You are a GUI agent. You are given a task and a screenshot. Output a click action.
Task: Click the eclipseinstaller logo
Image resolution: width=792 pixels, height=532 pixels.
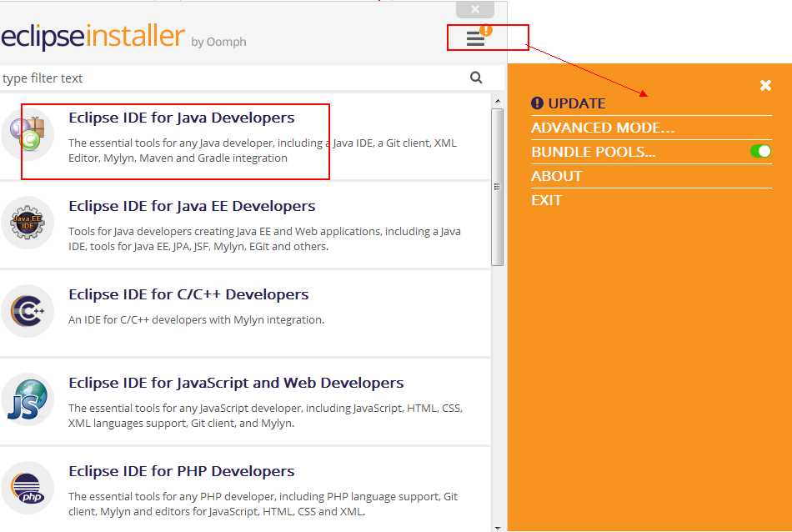[x=93, y=37]
